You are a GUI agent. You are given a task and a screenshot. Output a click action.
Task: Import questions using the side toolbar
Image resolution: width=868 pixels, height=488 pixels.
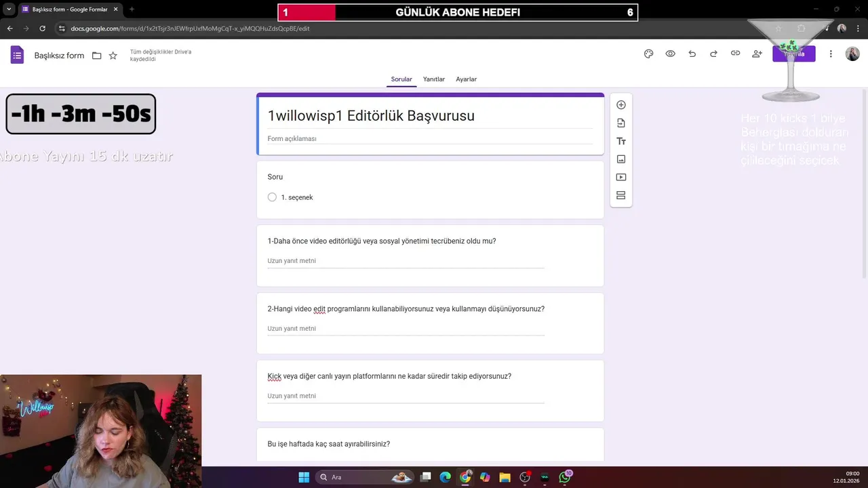tap(620, 123)
